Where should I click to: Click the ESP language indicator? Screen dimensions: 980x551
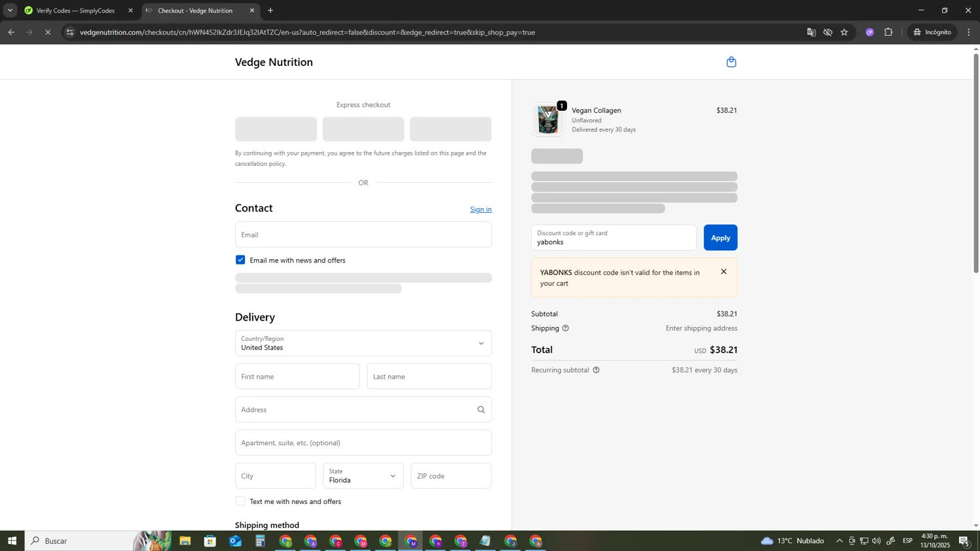pyautogui.click(x=907, y=541)
